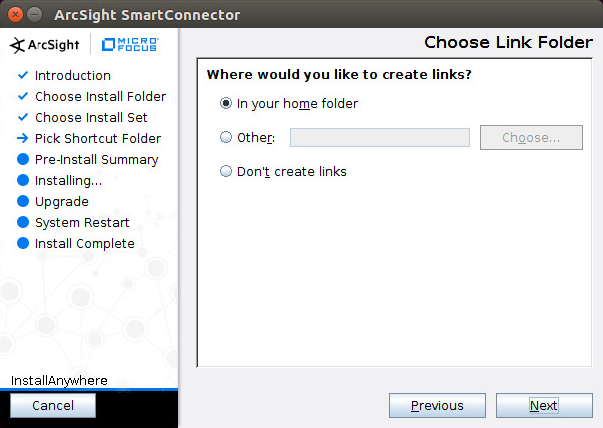603x428 pixels.
Task: Select the 'Other' radio button
Action: (226, 137)
